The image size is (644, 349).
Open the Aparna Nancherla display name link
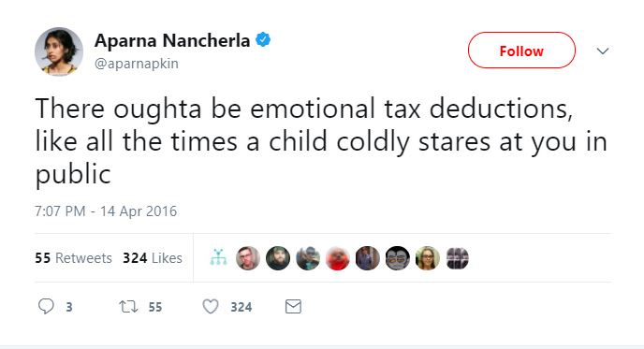point(172,40)
